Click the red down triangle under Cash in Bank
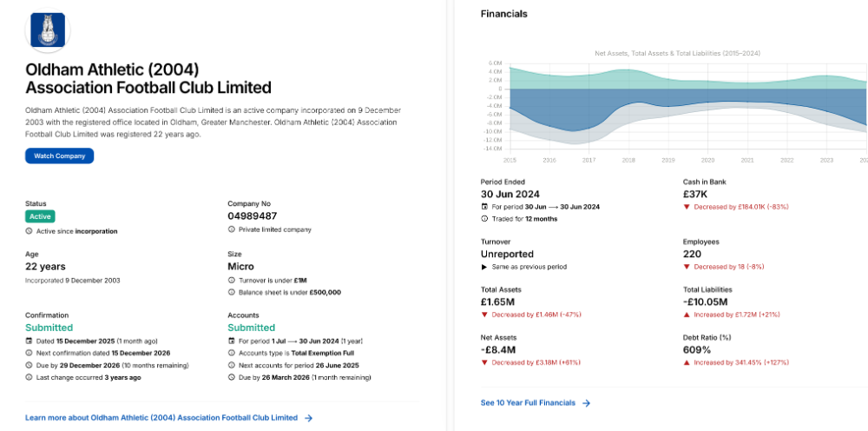The width and height of the screenshot is (868, 431). click(x=687, y=207)
